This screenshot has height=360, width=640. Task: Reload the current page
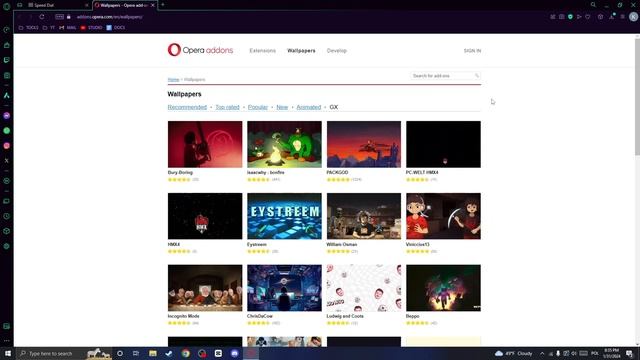(42, 17)
